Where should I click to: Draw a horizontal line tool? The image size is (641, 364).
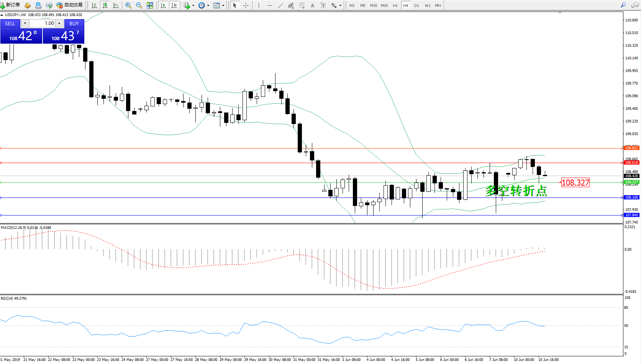pos(270,5)
